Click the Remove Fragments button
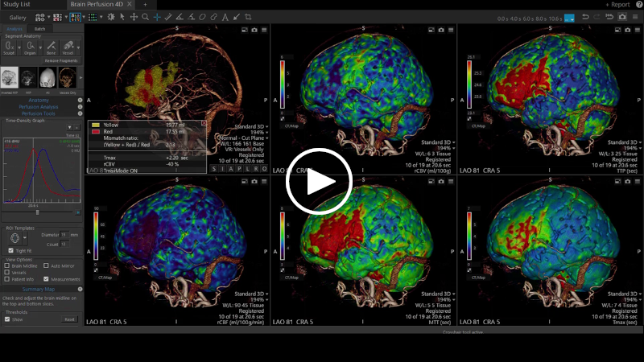Viewport: 644px width, 362px height. tap(61, 61)
